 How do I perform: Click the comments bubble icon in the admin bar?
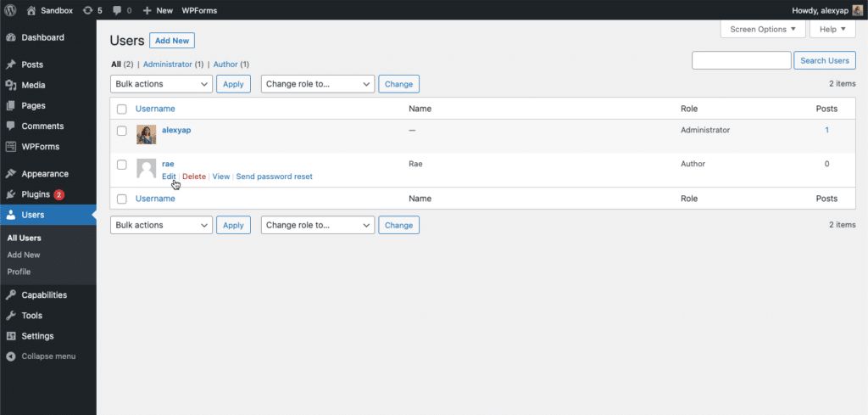point(117,10)
